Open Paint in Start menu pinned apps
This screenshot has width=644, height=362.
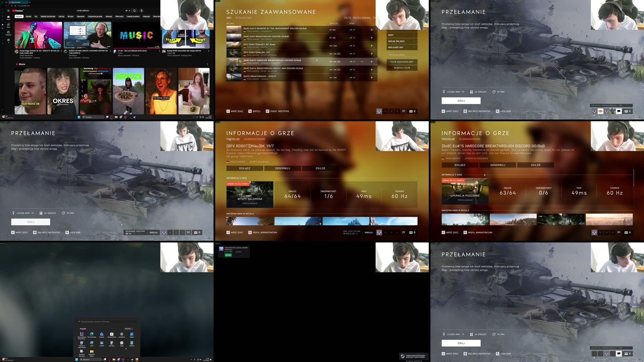coord(92,343)
